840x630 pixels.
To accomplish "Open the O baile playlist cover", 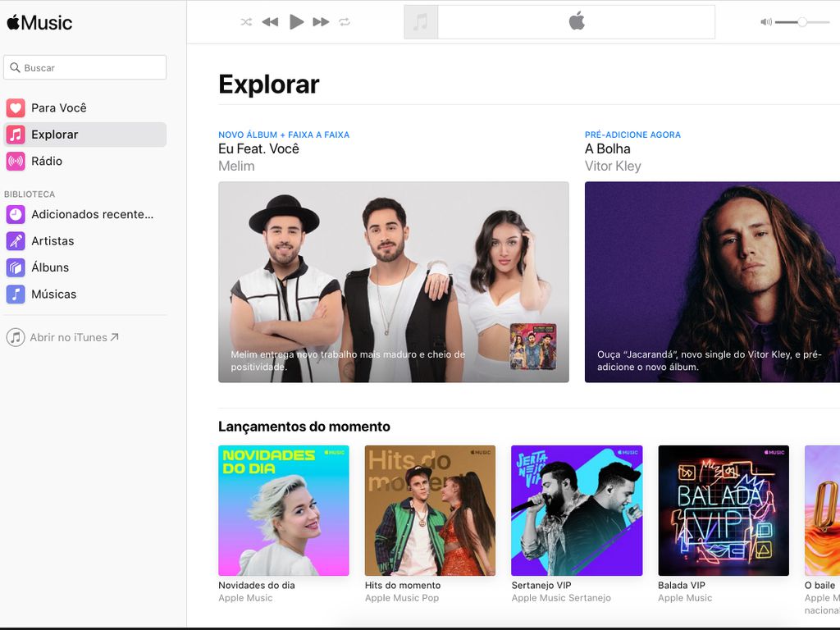I will click(x=822, y=510).
